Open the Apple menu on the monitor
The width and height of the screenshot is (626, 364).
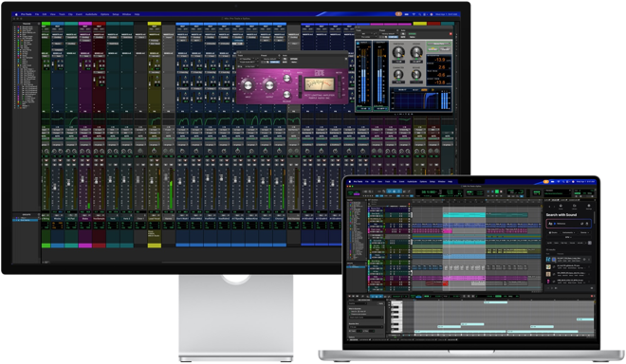click(x=16, y=14)
